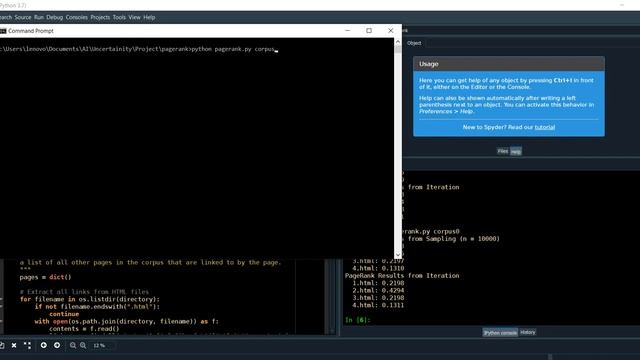Click the X close icon in bottom toolbar
Viewport: 640px width, 360px height.
tap(14, 345)
